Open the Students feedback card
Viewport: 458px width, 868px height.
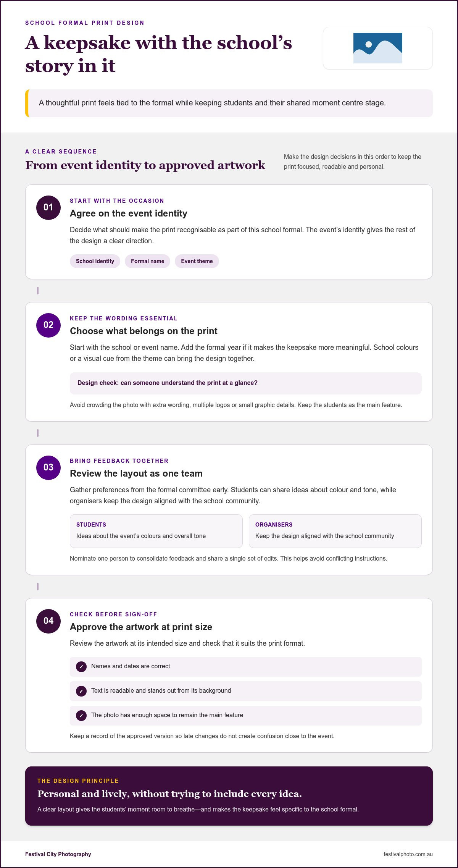click(x=156, y=531)
